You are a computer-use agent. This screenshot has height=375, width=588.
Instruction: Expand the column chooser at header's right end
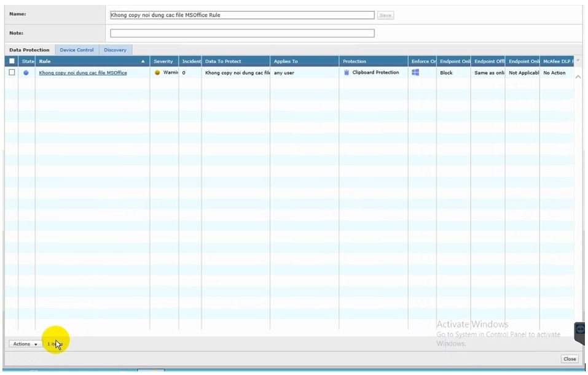click(578, 61)
